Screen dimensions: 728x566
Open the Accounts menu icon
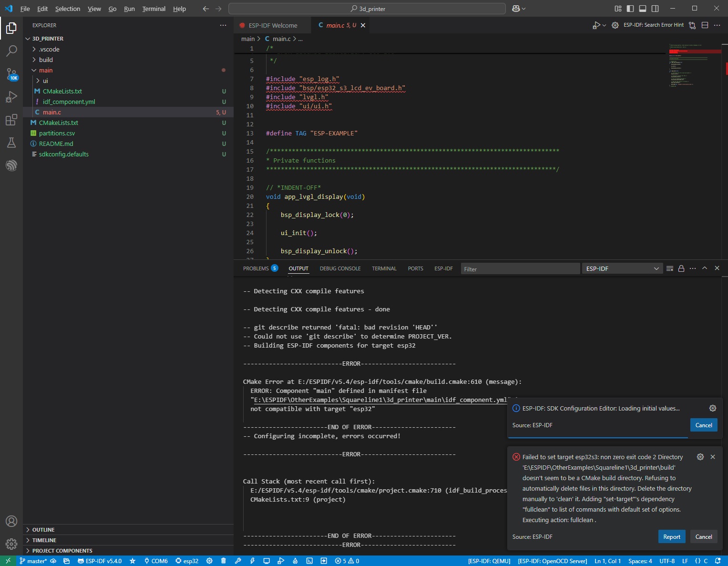pyautogui.click(x=11, y=521)
